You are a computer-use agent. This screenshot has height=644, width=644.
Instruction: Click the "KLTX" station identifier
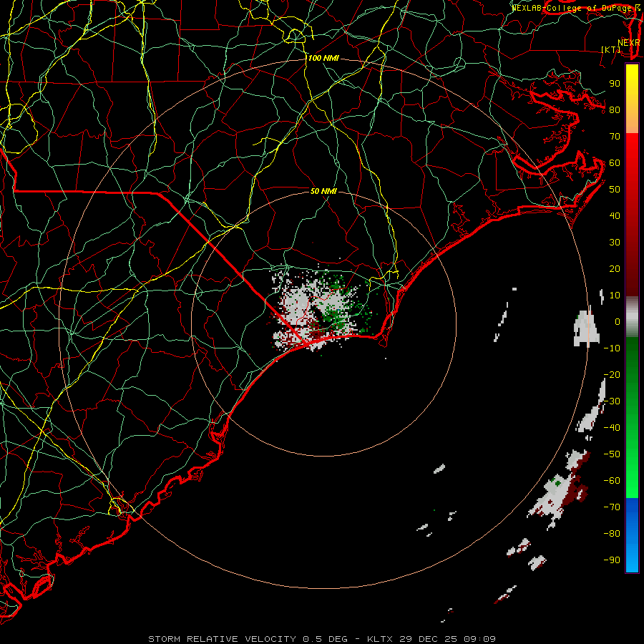click(x=380, y=639)
